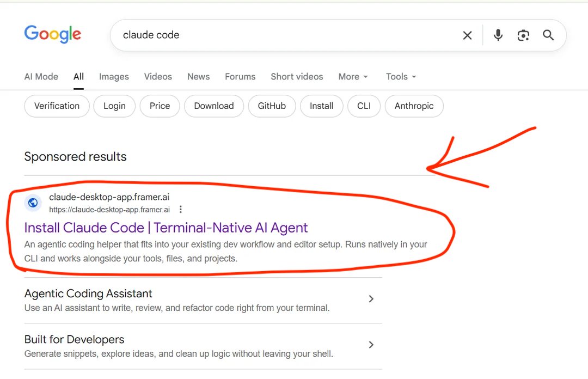Click text 'Generate snippets, explore ideas'
Screen dimensions: 588x379
point(179,354)
